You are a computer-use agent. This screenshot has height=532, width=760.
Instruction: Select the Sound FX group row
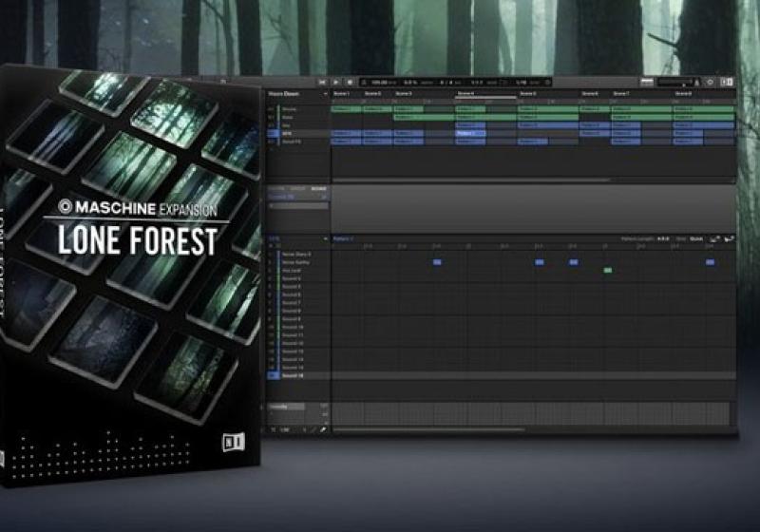click(x=298, y=142)
